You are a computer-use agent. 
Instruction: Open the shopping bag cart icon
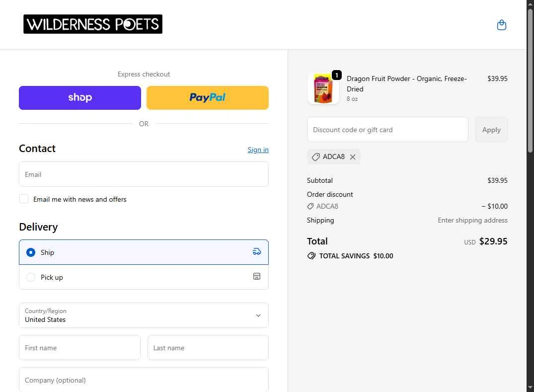point(501,25)
